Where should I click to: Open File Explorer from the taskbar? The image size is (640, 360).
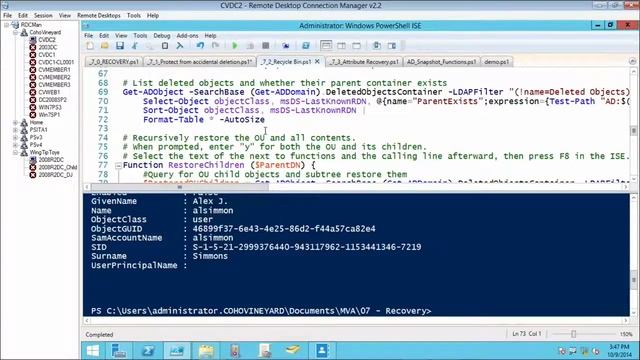[x=206, y=351]
